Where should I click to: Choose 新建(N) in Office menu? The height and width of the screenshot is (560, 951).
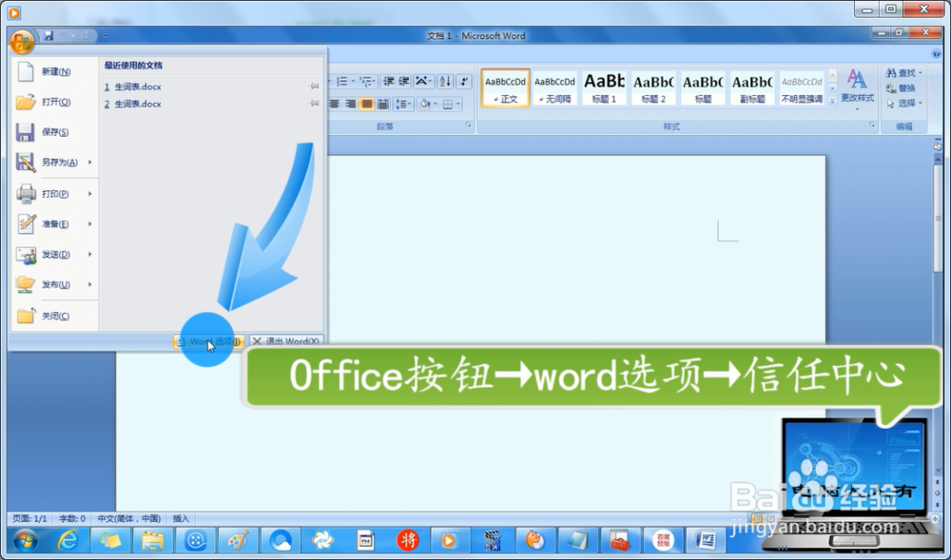coord(54,71)
